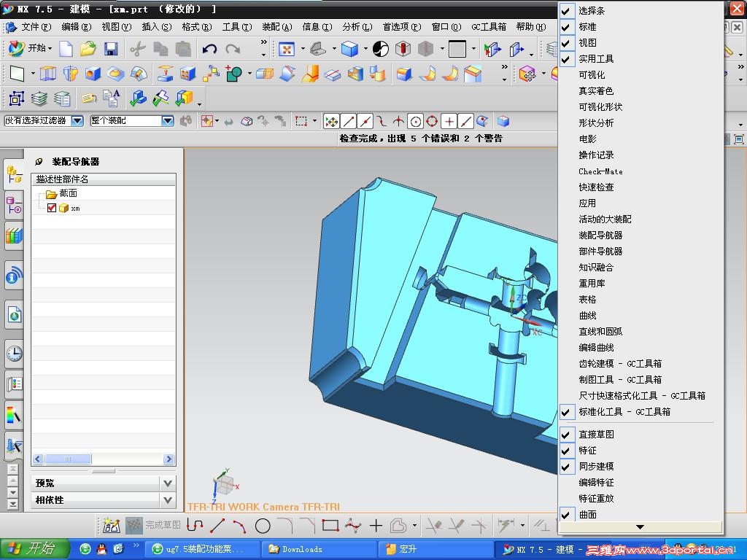Toggle the xm component checkbox
Screen dimensions: 747x560
click(x=52, y=208)
